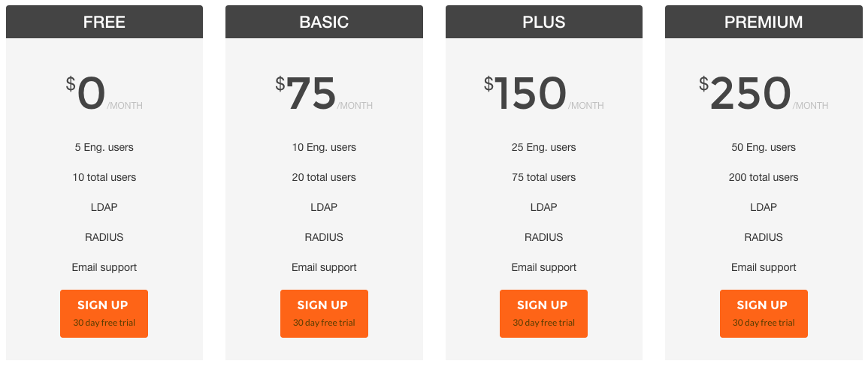This screenshot has width=868, height=367.
Task: Click Email support in the Premium plan
Action: point(764,267)
